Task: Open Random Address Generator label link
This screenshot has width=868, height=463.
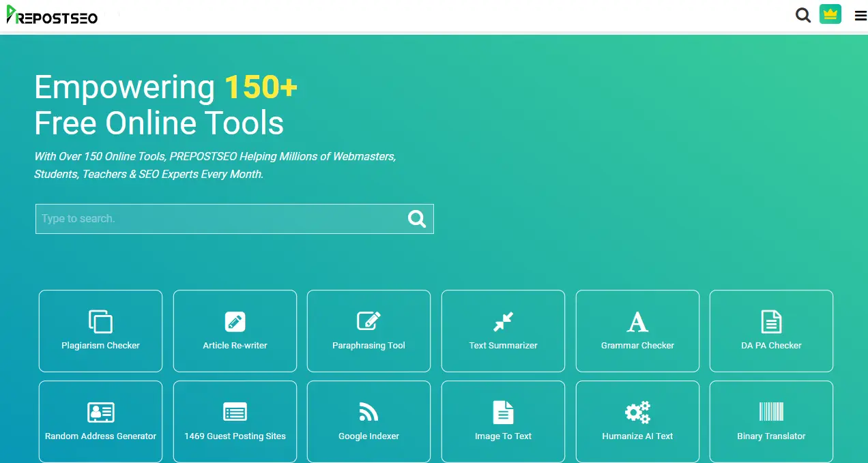Action: coord(100,436)
